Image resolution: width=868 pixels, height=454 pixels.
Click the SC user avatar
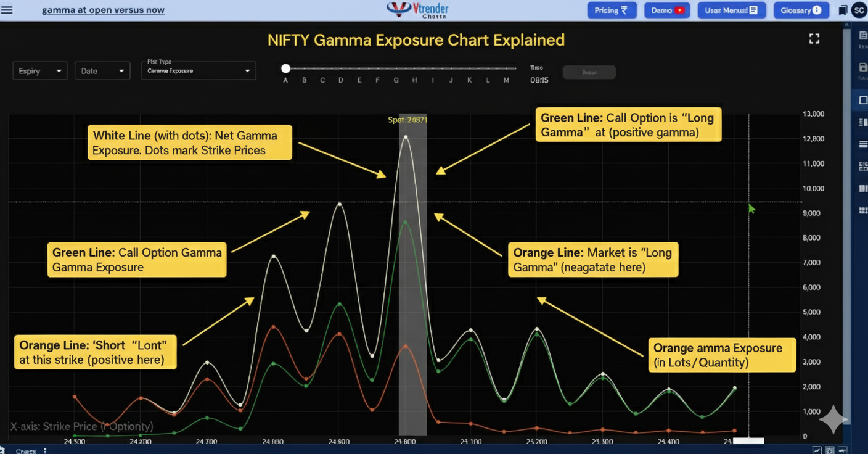(x=859, y=10)
